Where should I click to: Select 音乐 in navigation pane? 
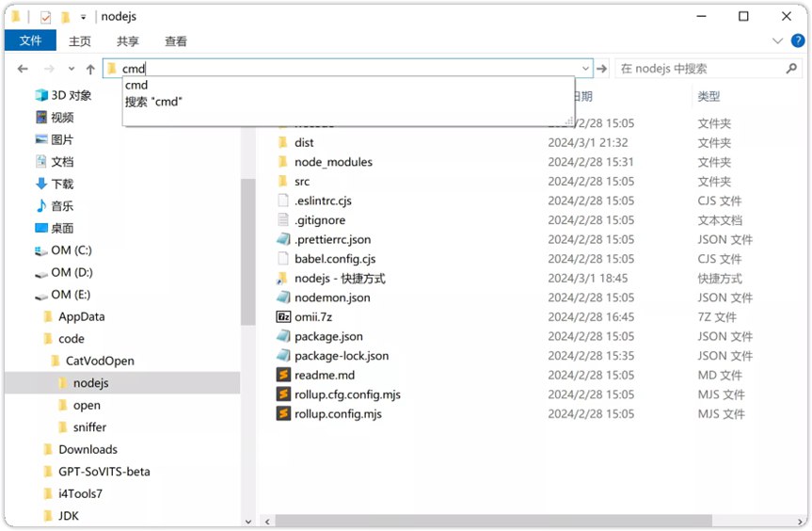(x=55, y=206)
